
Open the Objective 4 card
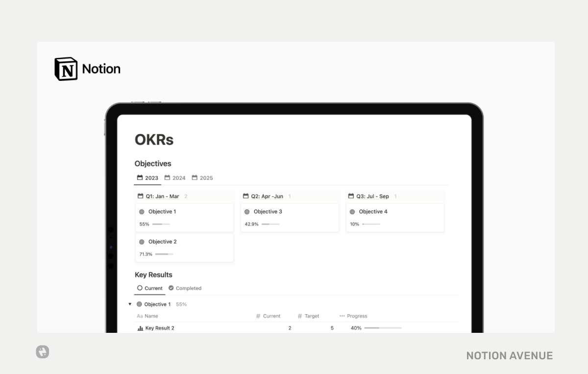click(x=395, y=218)
